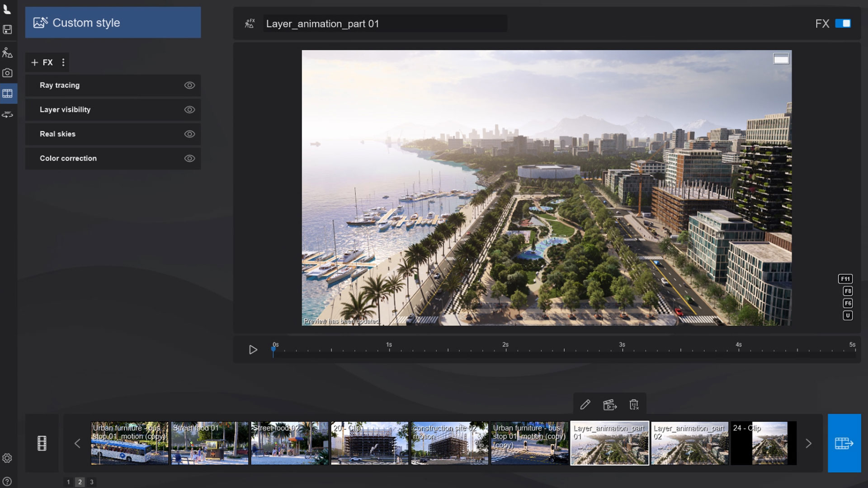868x488 pixels.
Task: Edit the current clip with the pencil icon
Action: (x=585, y=405)
